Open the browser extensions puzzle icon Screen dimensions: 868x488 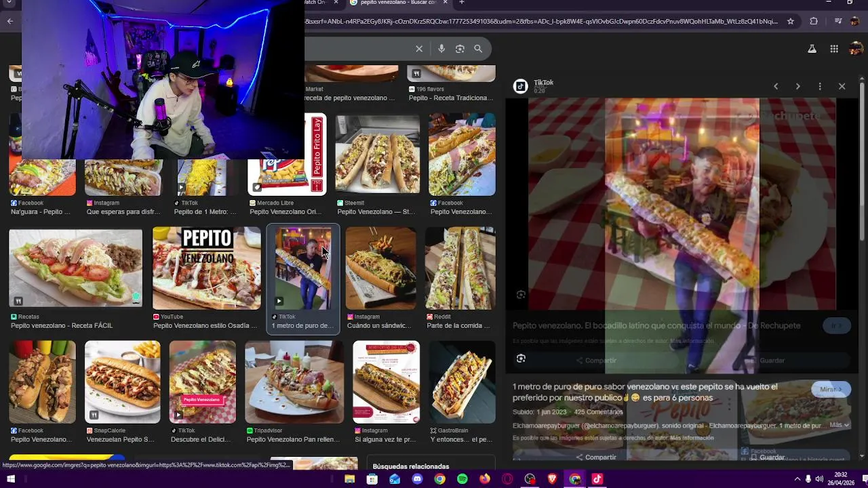click(814, 21)
